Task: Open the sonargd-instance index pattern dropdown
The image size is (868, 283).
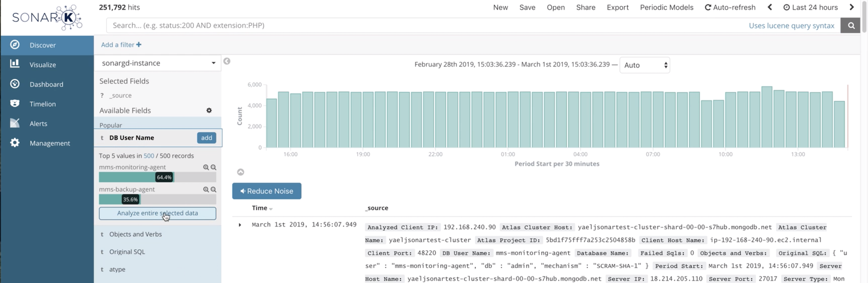Action: 158,63
